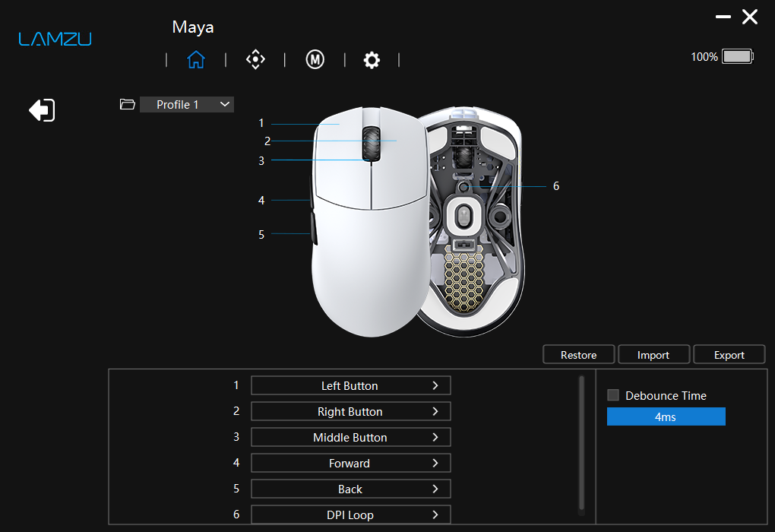This screenshot has width=775, height=532.
Task: Click the Restore button
Action: 579,355
